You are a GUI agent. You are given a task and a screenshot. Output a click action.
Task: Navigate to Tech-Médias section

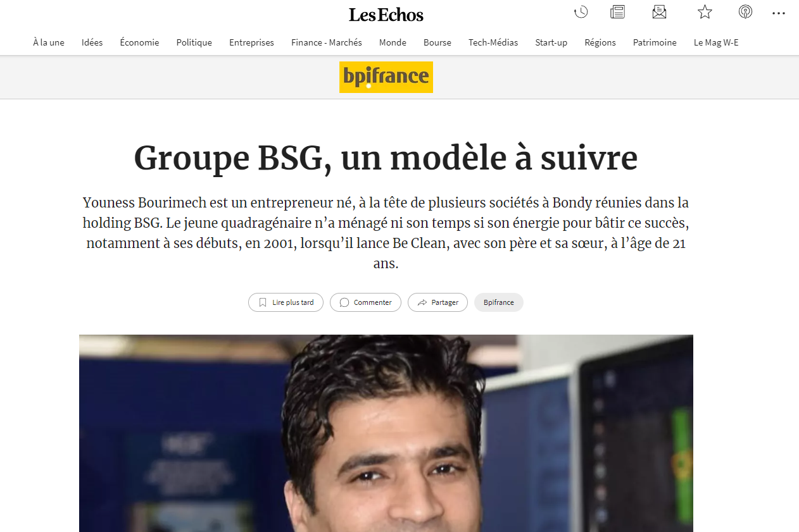pyautogui.click(x=493, y=42)
